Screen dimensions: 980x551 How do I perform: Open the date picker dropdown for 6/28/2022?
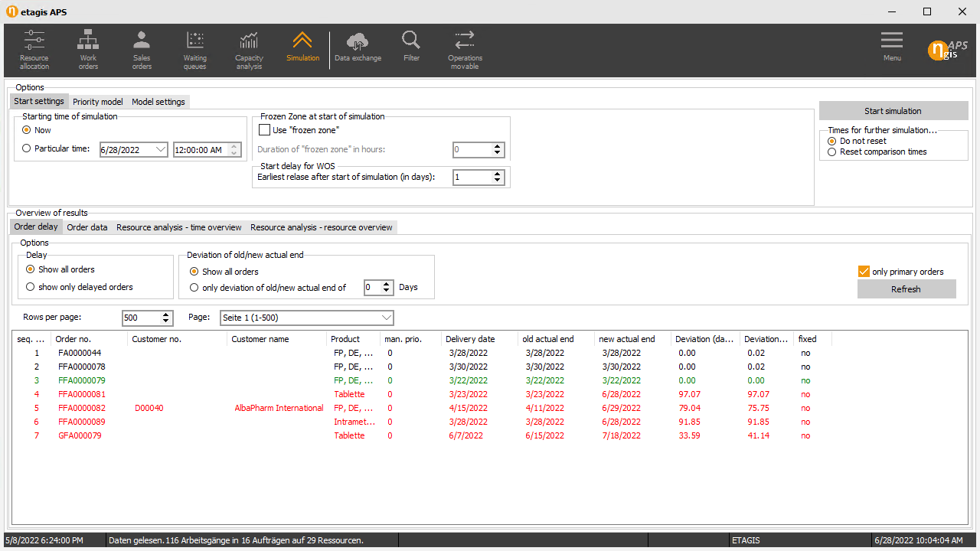tap(160, 150)
